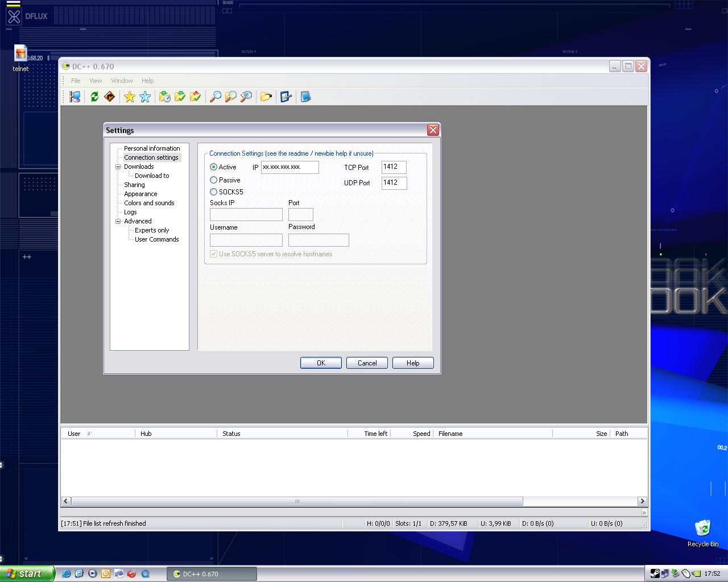Select Download to tree item
This screenshot has width=728, height=582.
(152, 176)
